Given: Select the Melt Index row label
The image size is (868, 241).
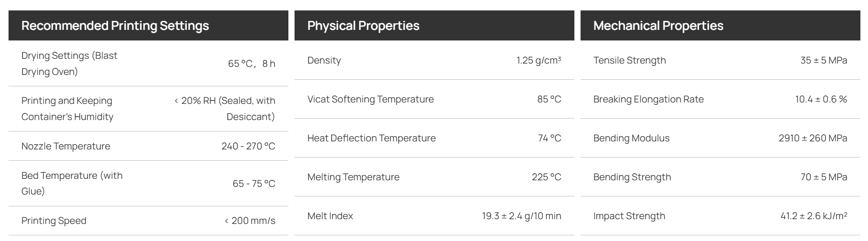Looking at the screenshot, I should [330, 216].
